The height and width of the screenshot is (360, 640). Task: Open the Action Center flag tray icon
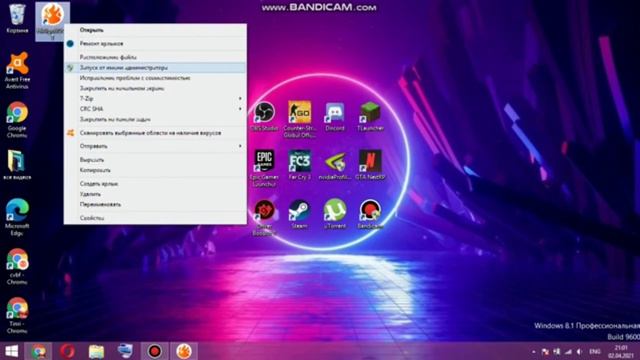coord(545,351)
